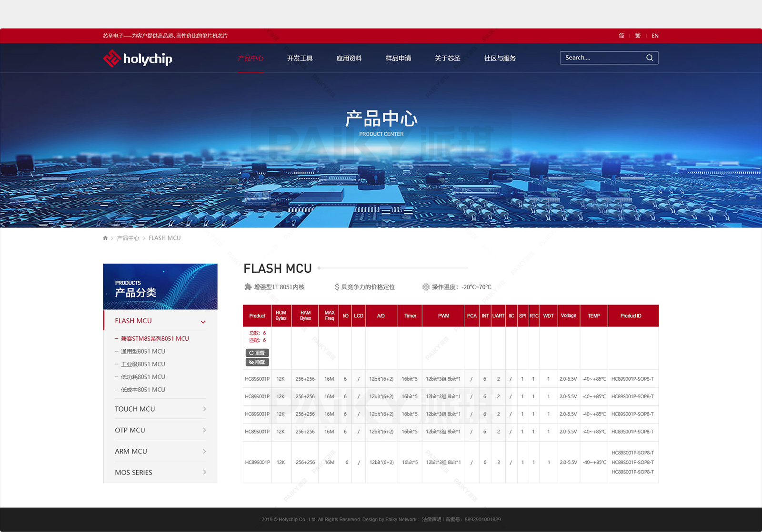The image size is (762, 532).
Task: Click the puzzle piece icon beside 增强型1T 8051内核
Action: coord(248,287)
